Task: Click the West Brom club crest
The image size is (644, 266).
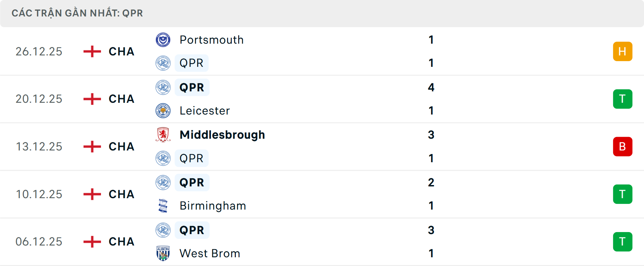Action: 163,253
